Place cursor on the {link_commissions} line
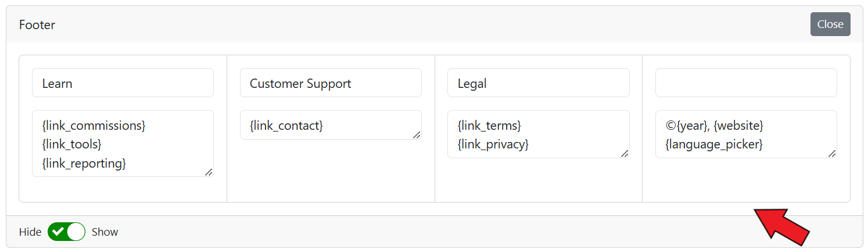The image size is (868, 252). point(94,125)
